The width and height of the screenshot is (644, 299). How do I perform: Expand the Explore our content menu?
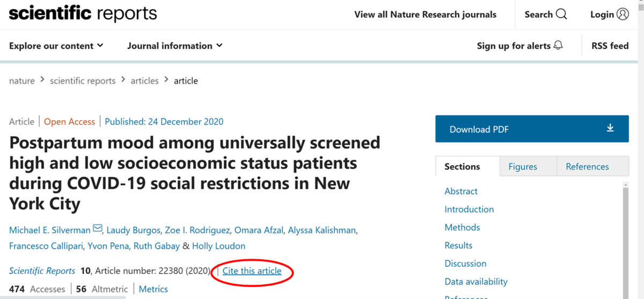[56, 46]
